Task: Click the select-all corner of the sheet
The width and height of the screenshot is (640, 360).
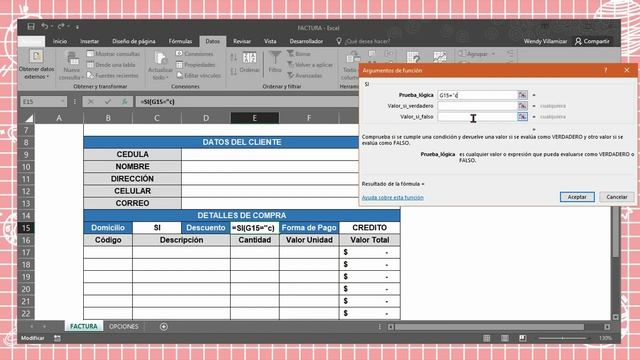Action: [29, 118]
